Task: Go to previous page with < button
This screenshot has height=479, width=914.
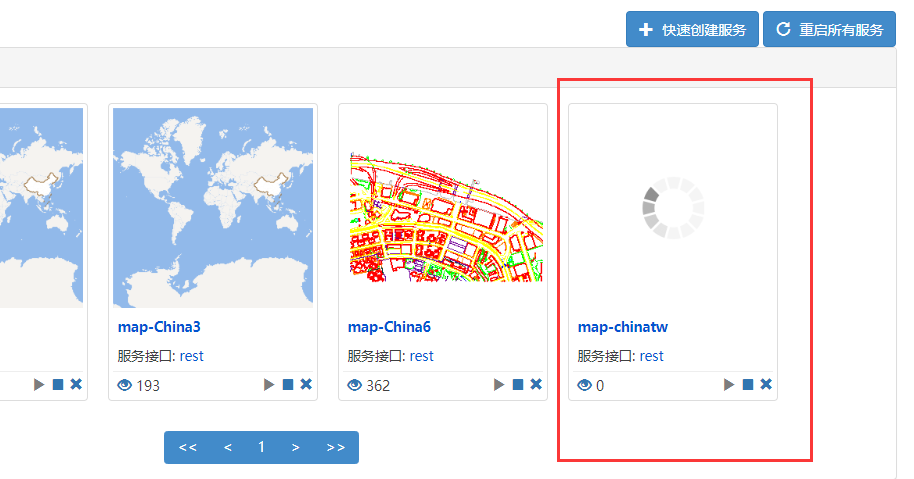Action: coord(228,448)
